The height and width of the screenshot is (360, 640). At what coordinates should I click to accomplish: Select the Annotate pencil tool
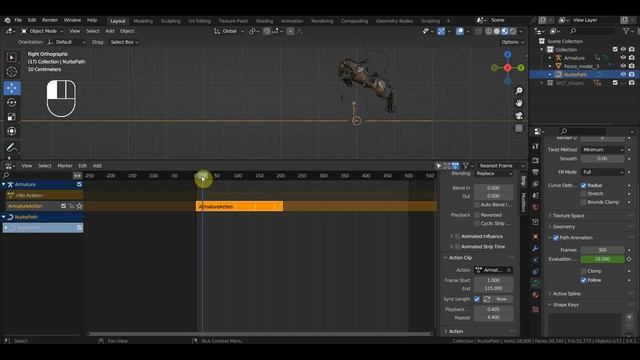pyautogui.click(x=11, y=147)
